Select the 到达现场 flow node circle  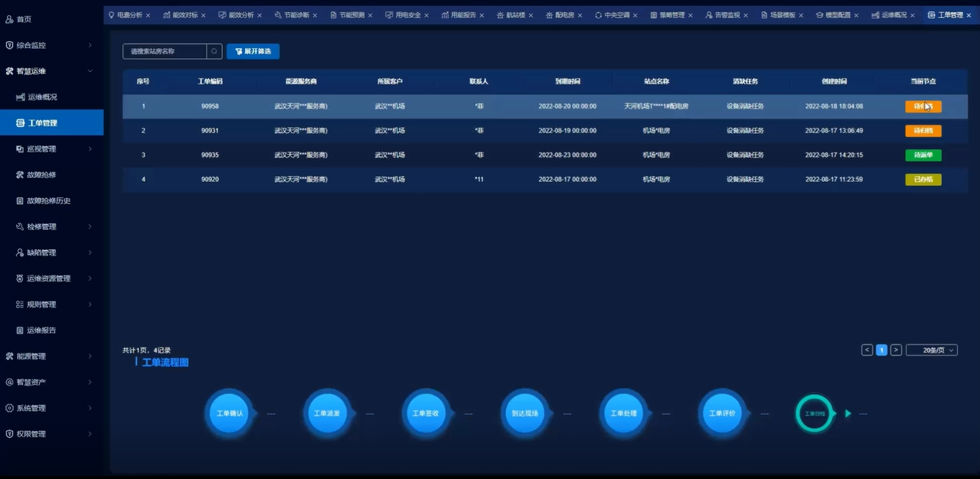click(526, 413)
